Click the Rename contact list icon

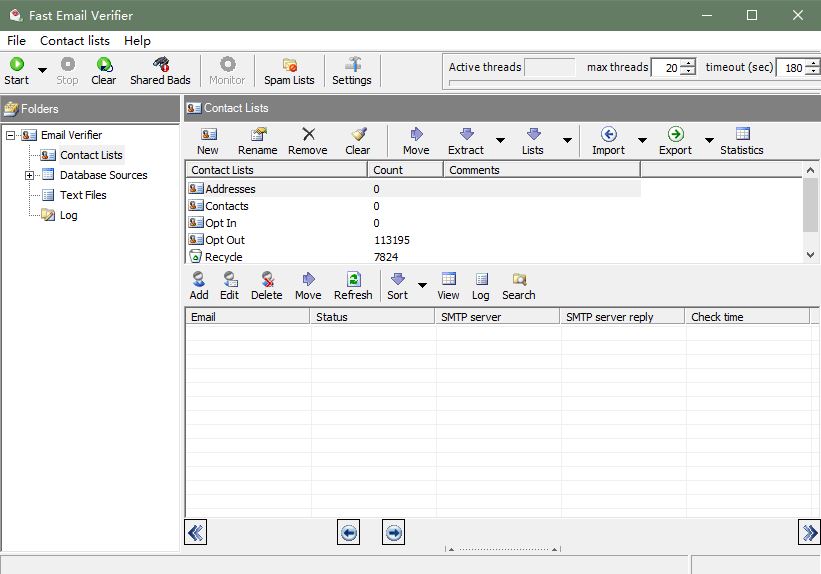(258, 141)
